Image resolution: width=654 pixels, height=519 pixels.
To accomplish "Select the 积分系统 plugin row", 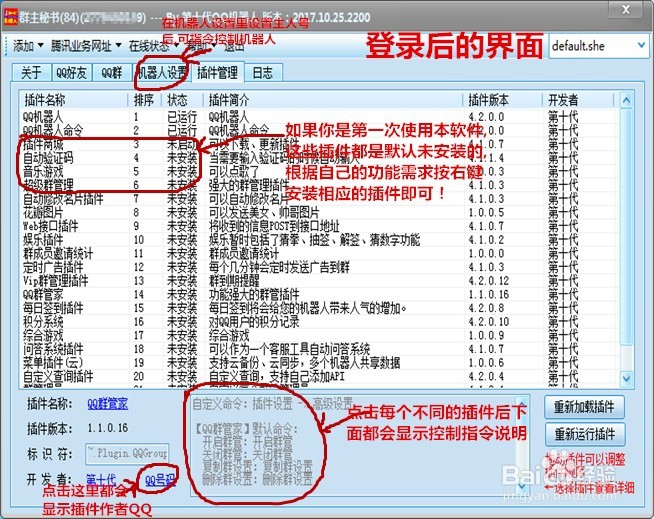I will click(x=319, y=322).
